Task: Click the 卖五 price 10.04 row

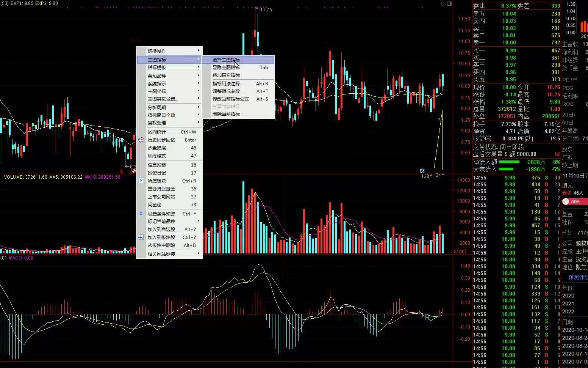Action: pos(516,14)
